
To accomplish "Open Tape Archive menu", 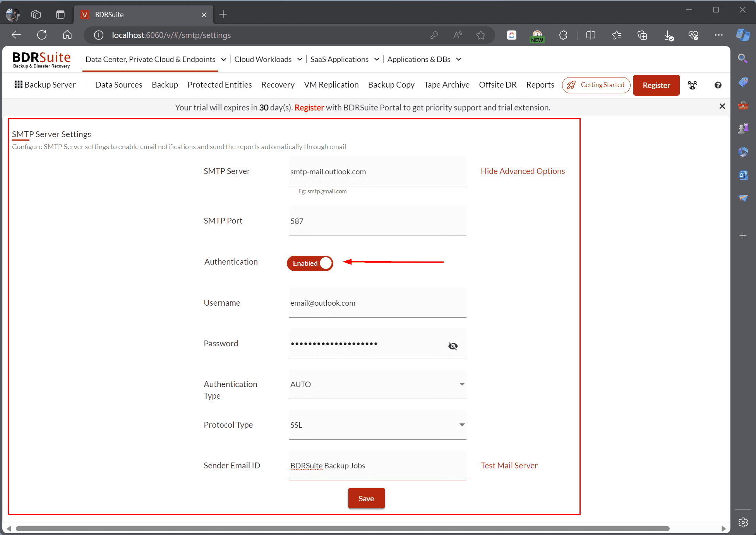I will (x=446, y=85).
